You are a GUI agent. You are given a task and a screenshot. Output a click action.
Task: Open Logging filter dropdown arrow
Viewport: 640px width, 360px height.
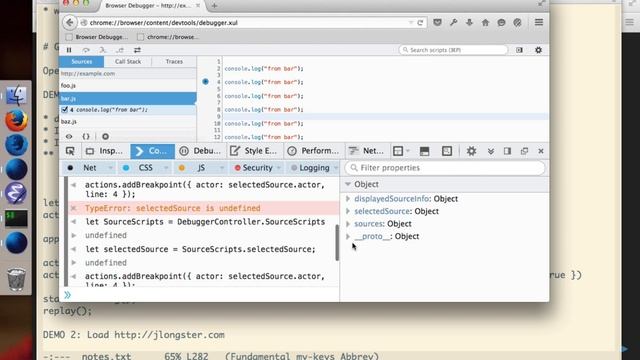tap(336, 168)
